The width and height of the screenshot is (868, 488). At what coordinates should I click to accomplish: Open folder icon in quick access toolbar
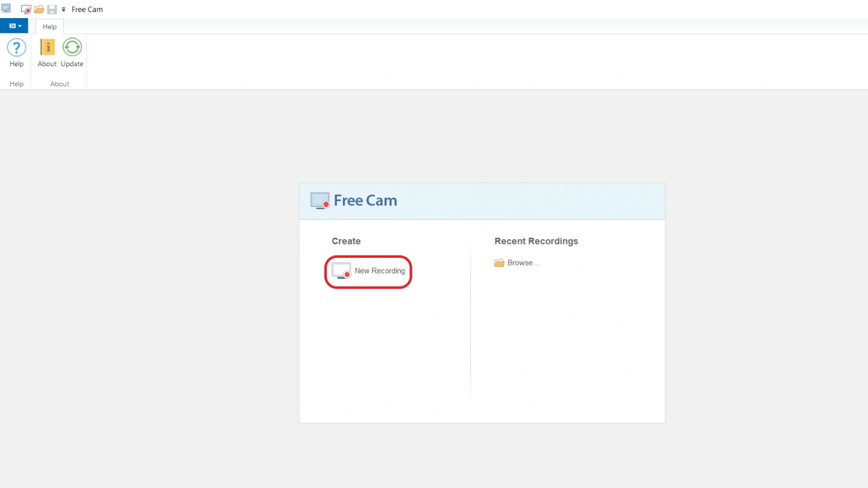[39, 10]
